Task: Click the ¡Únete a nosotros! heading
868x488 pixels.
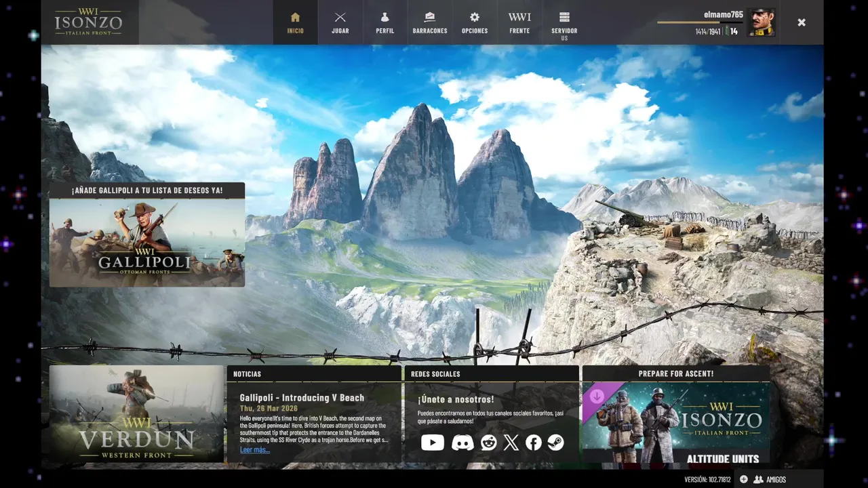Action: click(x=456, y=399)
